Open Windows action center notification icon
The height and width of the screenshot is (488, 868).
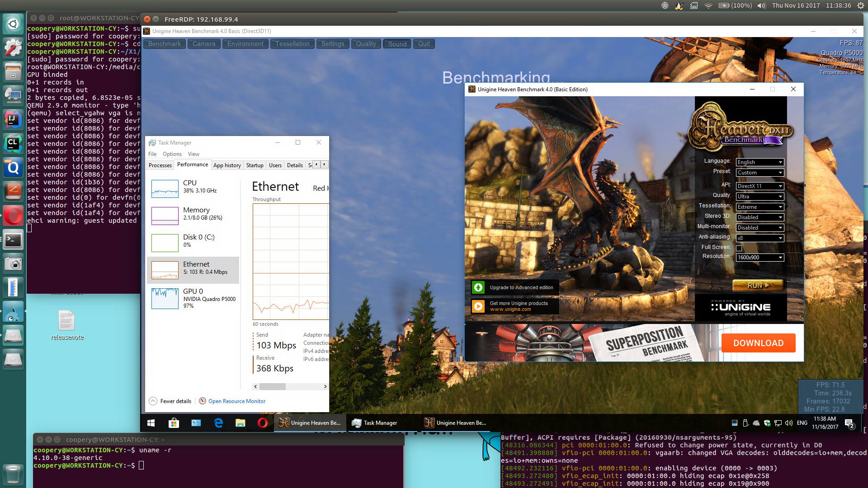[849, 423]
